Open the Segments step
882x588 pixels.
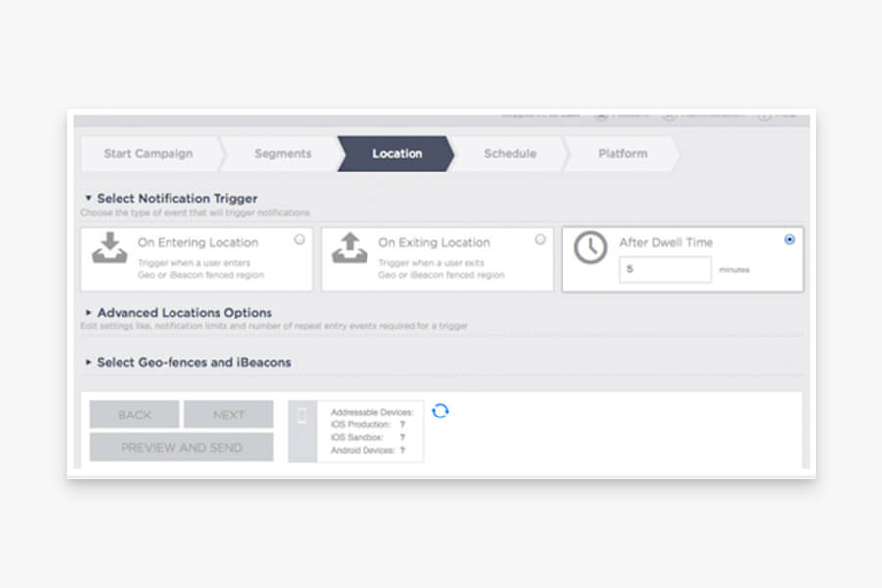[282, 154]
